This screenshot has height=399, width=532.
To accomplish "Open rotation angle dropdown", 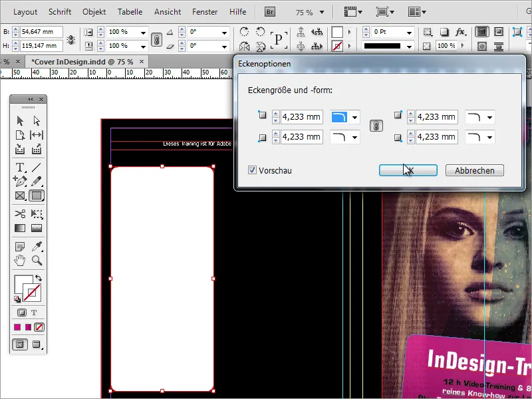I will [224, 33].
